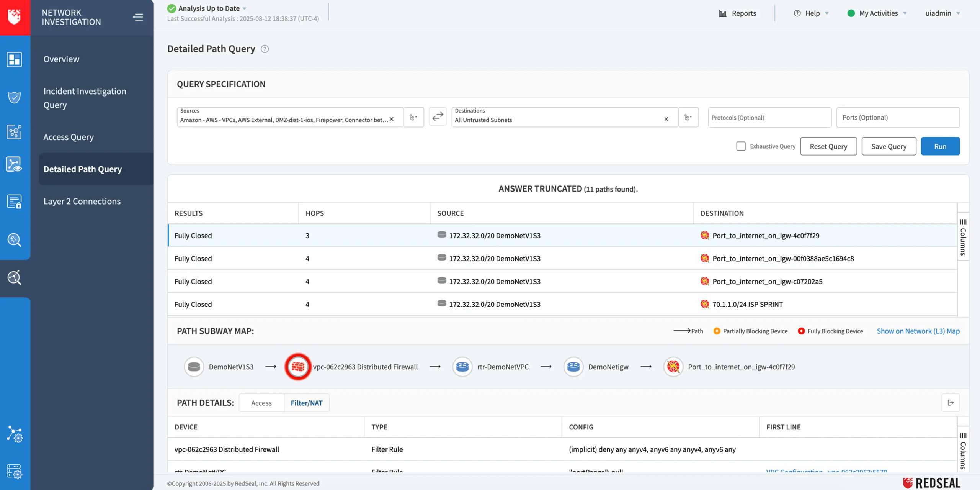Run the path query
This screenshot has width=980, height=490.
click(940, 146)
